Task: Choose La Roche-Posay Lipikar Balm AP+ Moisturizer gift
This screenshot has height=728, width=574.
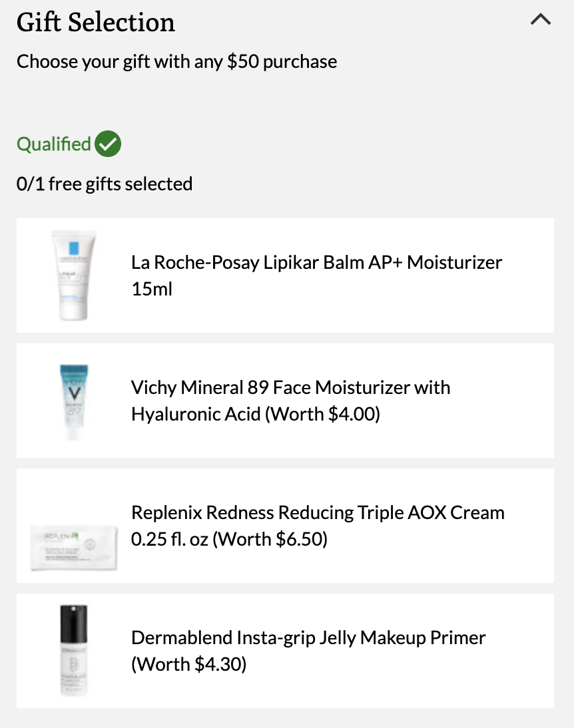Action: click(x=285, y=275)
